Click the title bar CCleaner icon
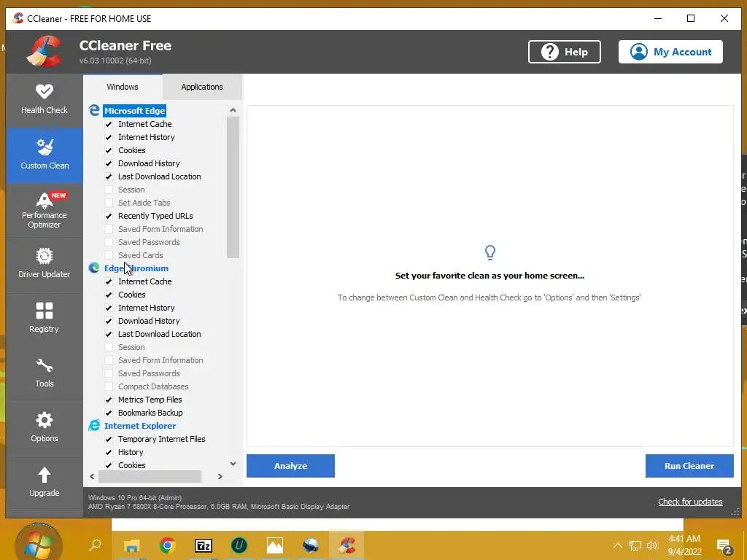 pos(18,18)
